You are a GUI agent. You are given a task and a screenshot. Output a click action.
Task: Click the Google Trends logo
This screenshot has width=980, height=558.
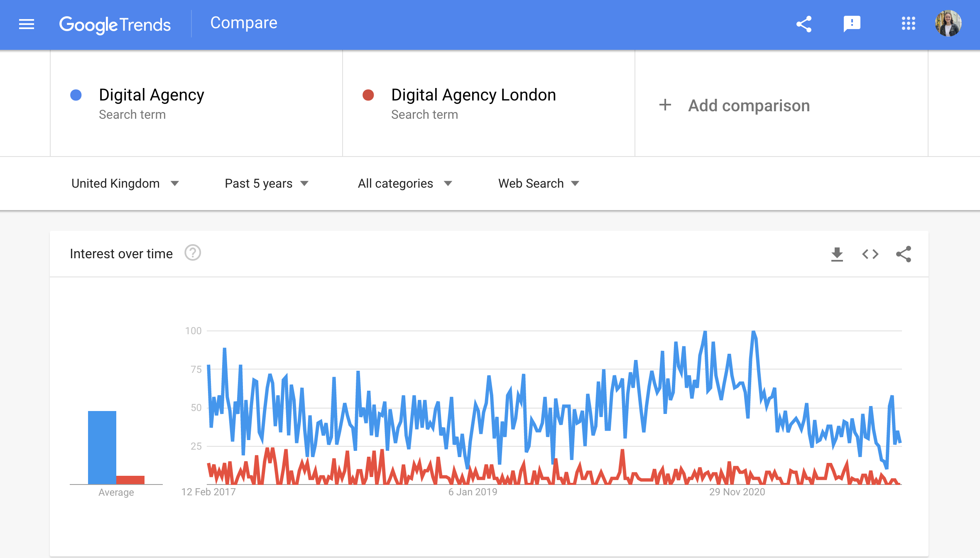click(x=115, y=24)
